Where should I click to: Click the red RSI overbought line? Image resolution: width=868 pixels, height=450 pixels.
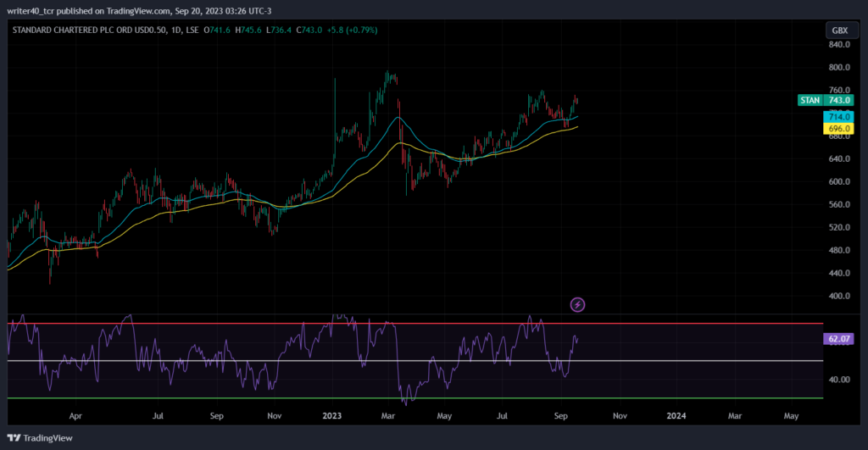click(415, 323)
